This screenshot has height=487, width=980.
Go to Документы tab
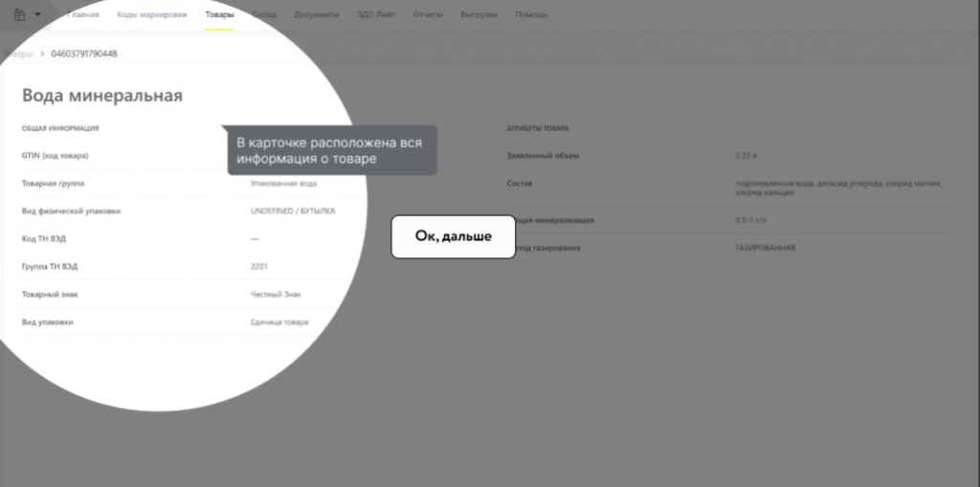click(x=316, y=14)
